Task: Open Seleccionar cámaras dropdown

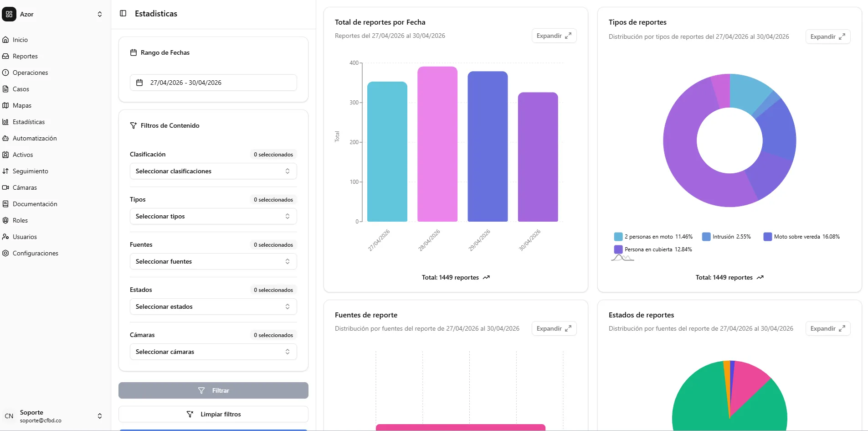Action: click(213, 352)
